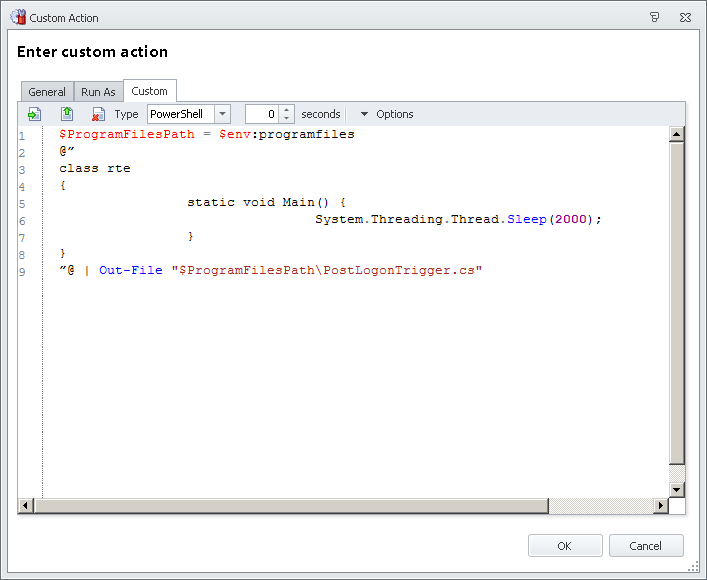Image resolution: width=707 pixels, height=580 pixels.
Task: Switch to the Run As tab
Action: [x=98, y=92]
